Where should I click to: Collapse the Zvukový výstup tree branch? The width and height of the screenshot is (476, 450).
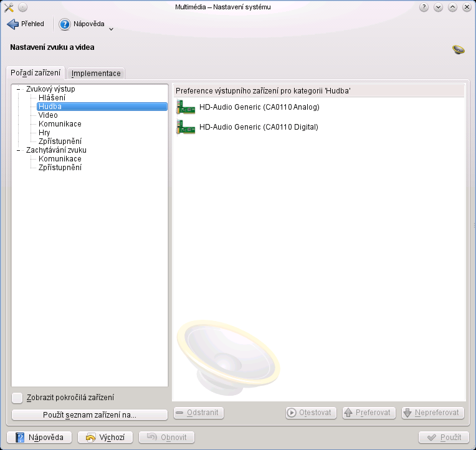coord(19,89)
